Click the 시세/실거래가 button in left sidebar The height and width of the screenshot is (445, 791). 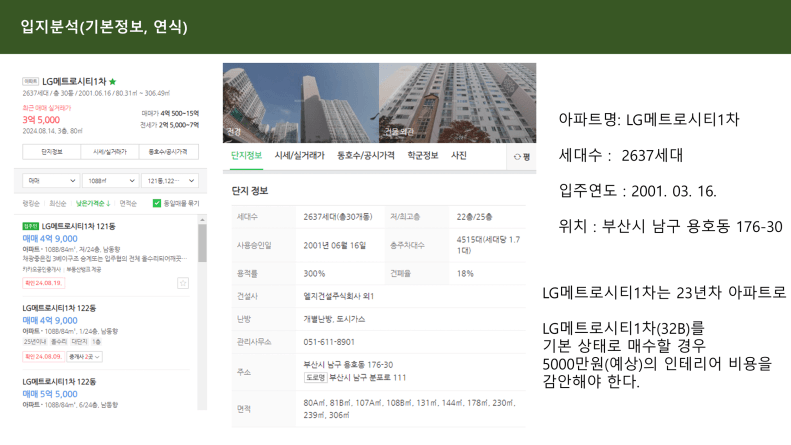[110, 152]
